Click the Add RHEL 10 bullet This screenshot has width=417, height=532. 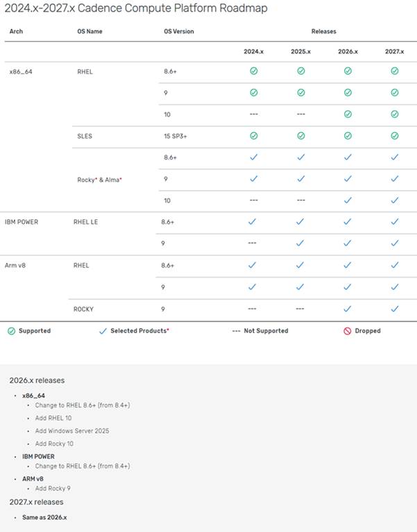[x=53, y=418]
